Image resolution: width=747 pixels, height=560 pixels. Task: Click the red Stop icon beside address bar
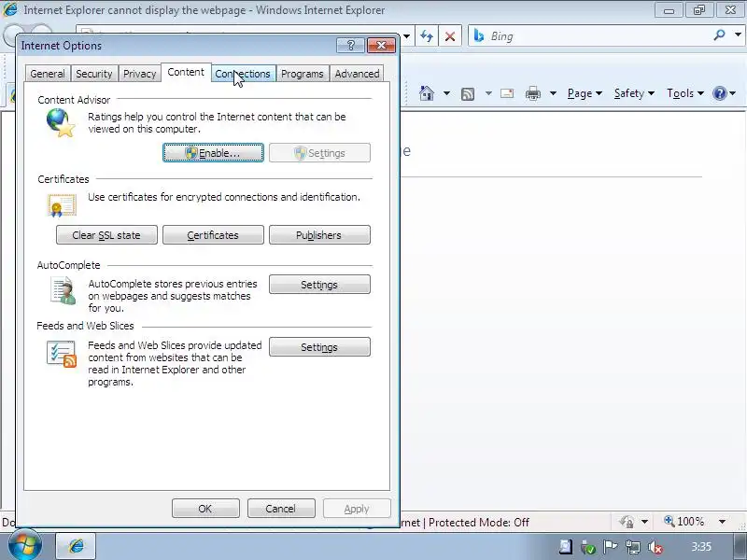(450, 36)
